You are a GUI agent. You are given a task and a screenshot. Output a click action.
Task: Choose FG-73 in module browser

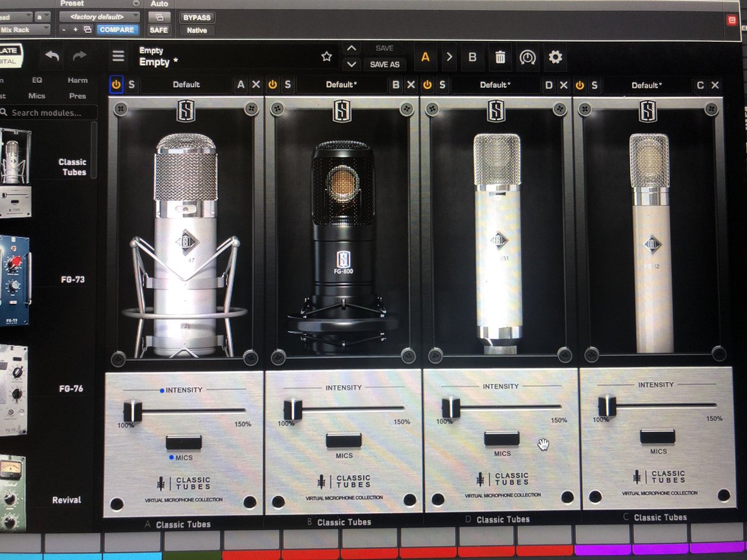click(x=73, y=279)
